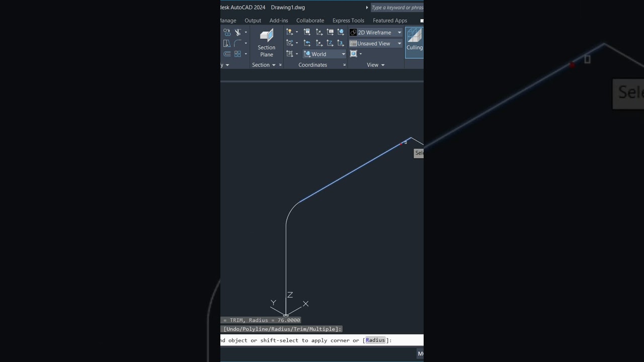The image size is (644, 362).
Task: Click the four-squares Separate tool icon
Action: 237,54
